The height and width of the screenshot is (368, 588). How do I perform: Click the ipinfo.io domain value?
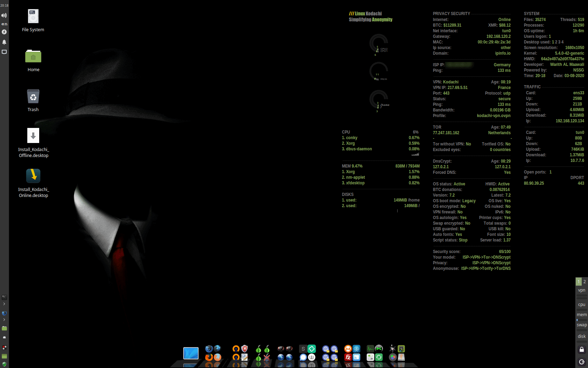pyautogui.click(x=503, y=53)
